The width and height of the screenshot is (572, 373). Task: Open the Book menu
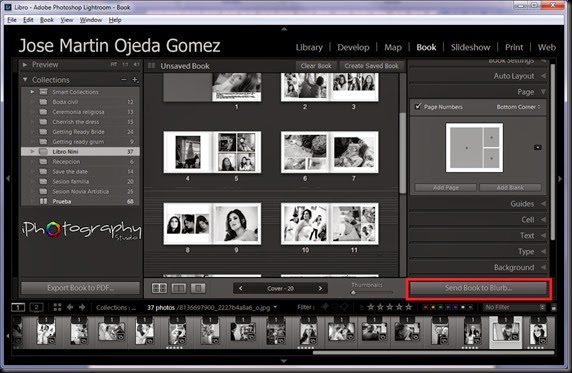click(x=47, y=20)
